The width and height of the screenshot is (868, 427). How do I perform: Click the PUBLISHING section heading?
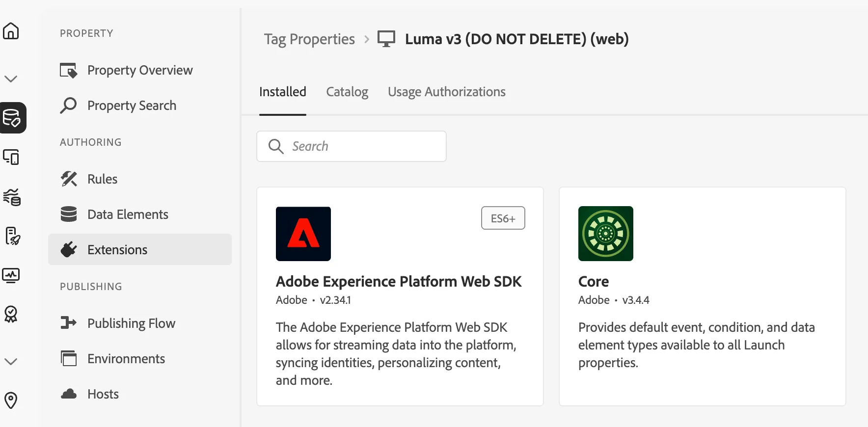[x=91, y=287]
